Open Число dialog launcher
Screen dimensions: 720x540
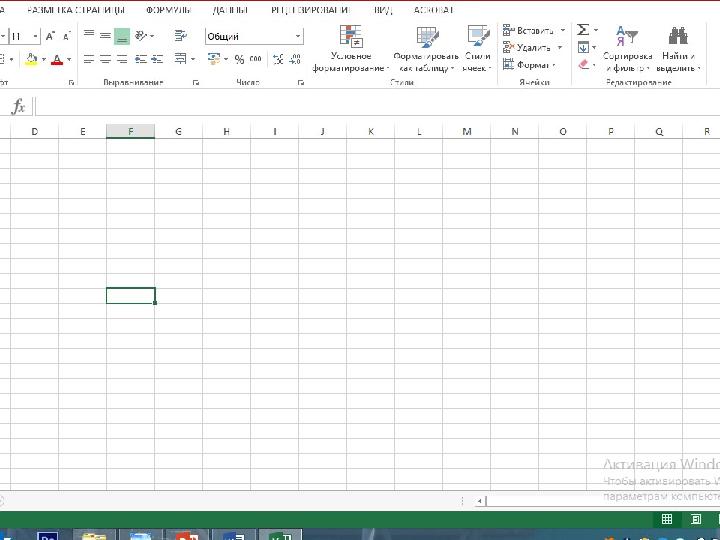click(301, 83)
